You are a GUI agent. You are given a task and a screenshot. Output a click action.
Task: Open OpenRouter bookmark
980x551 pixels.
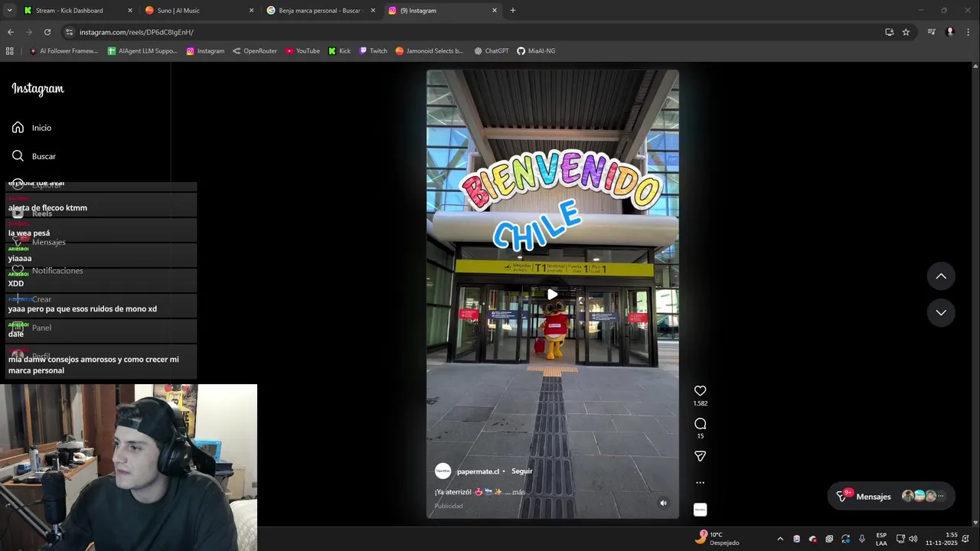click(x=254, y=51)
